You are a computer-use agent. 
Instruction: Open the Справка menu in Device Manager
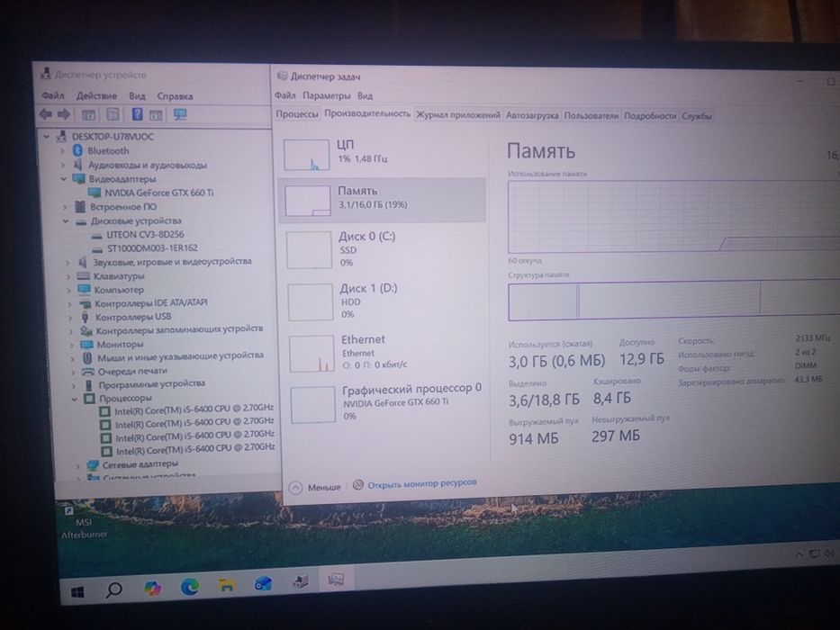[x=175, y=96]
